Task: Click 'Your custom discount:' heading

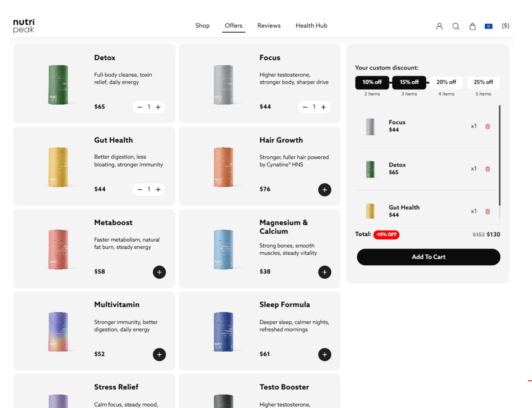Action: tap(387, 68)
